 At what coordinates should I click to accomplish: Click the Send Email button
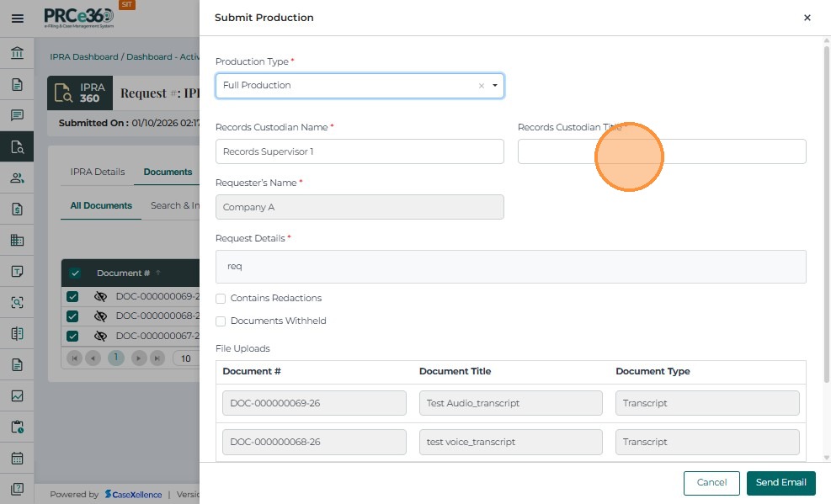coord(780,483)
